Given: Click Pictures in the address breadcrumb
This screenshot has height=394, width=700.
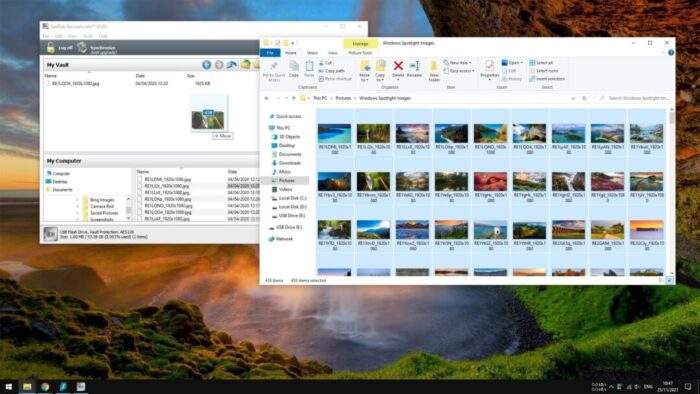Looking at the screenshot, I should point(343,98).
